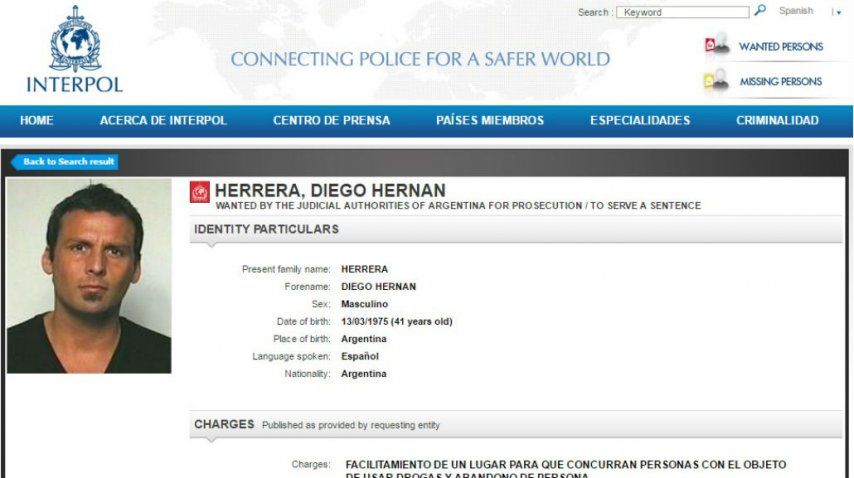Click the FACILITAMIENTO DE UN LUGAR charge text
Viewport: 854px width, 478px height.
[566, 470]
